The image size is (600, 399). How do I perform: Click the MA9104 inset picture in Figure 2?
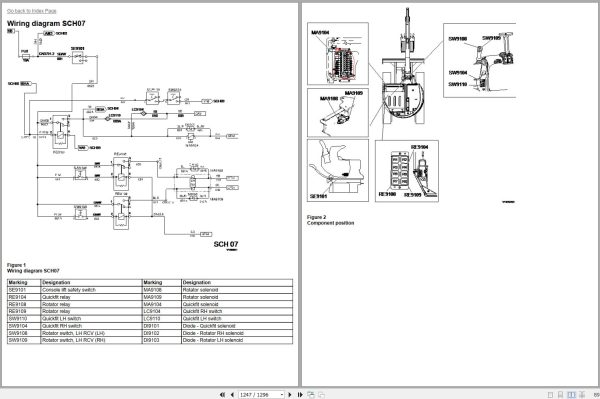coord(338,54)
